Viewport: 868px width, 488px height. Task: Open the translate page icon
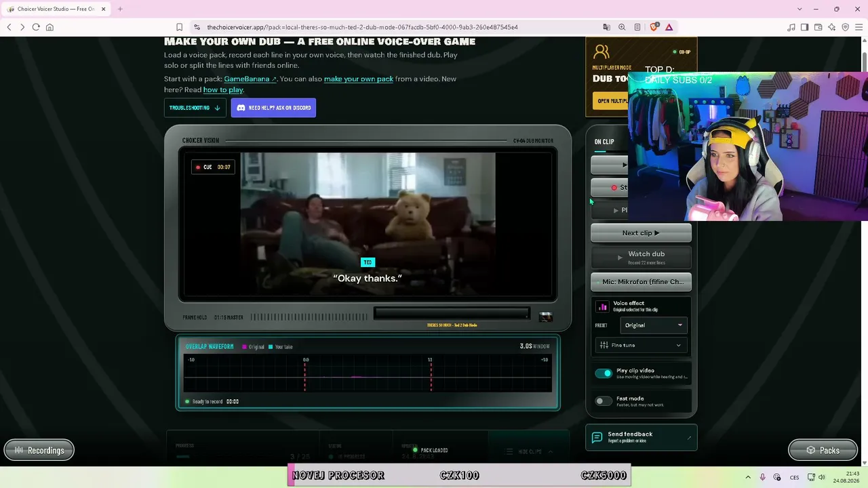(x=607, y=27)
